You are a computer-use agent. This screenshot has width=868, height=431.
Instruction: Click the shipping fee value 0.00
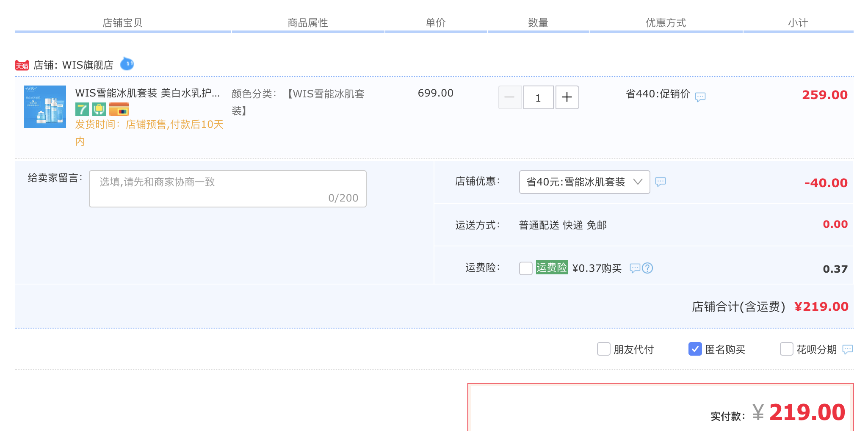[x=835, y=224]
